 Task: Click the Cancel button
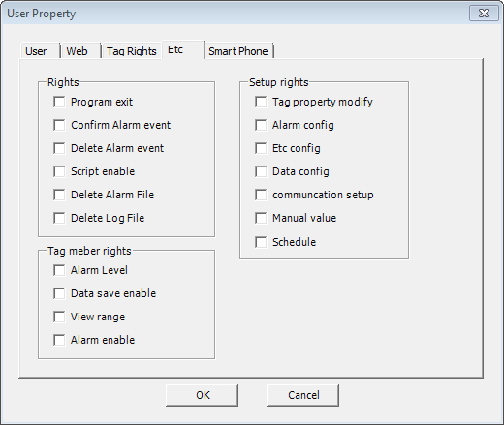303,395
